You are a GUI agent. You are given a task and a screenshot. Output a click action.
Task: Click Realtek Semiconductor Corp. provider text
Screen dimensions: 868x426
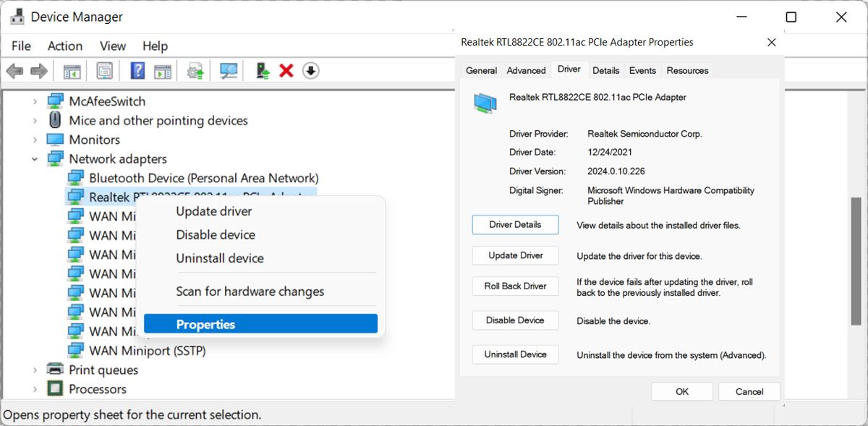tap(644, 134)
